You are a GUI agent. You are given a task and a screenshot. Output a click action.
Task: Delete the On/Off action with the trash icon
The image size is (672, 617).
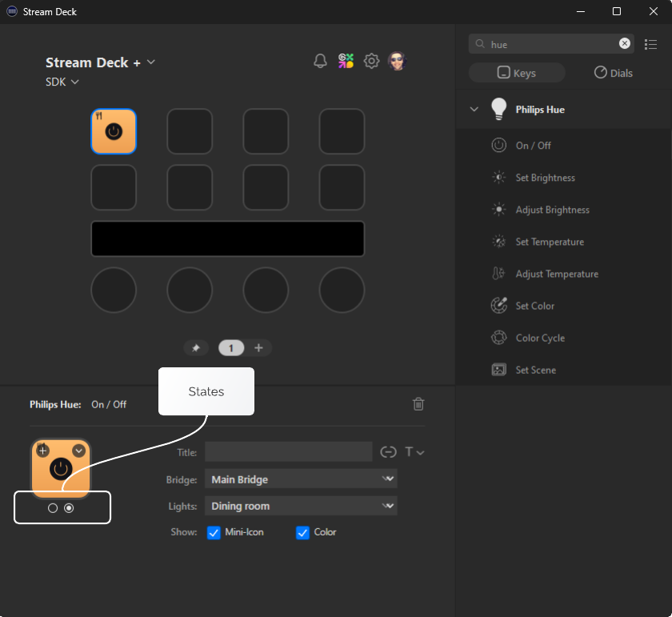coord(418,404)
